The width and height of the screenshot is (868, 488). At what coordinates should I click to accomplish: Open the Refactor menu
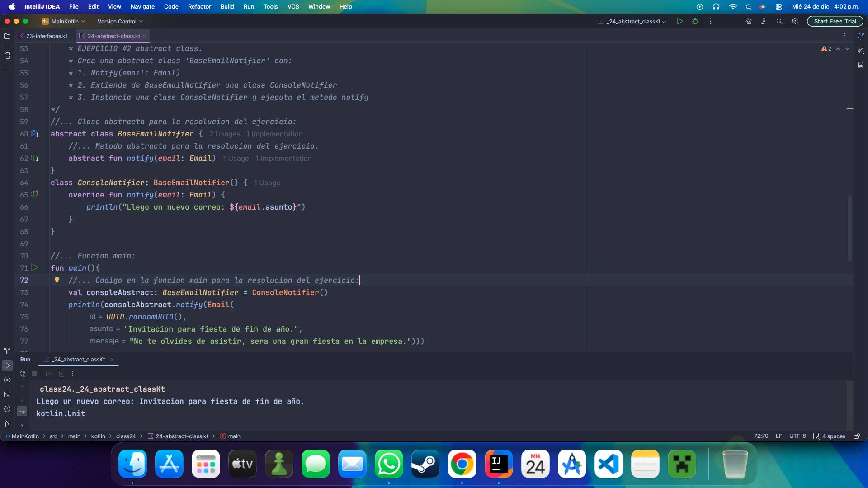click(x=199, y=6)
